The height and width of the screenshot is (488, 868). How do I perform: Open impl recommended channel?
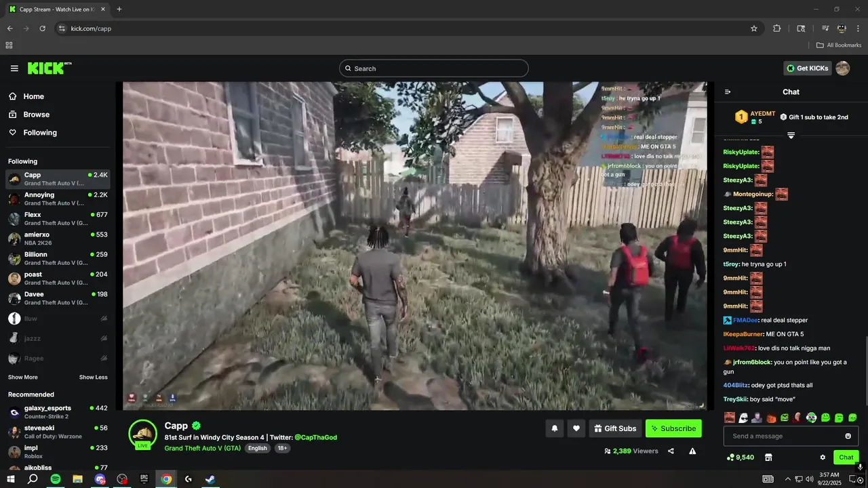tap(58, 451)
